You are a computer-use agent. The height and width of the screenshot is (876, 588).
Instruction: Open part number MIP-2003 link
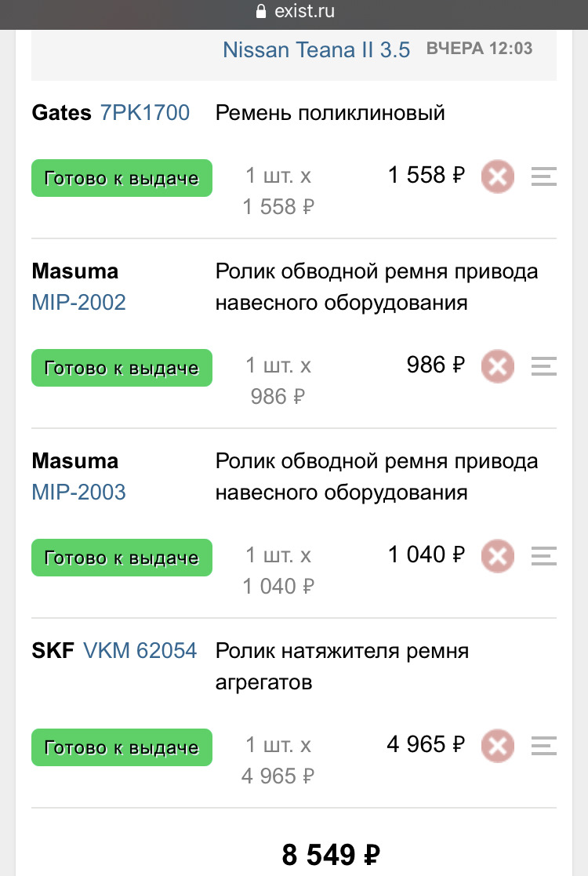tap(78, 493)
